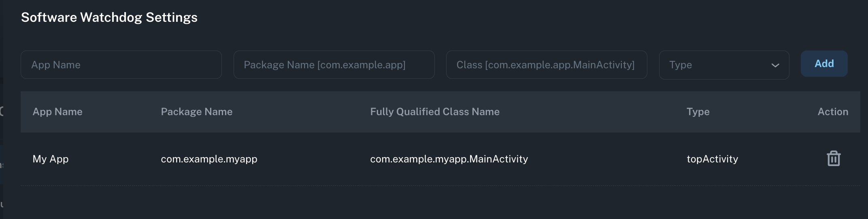Click the App Name column header
Viewport: 868px width, 219px height.
[x=57, y=112]
